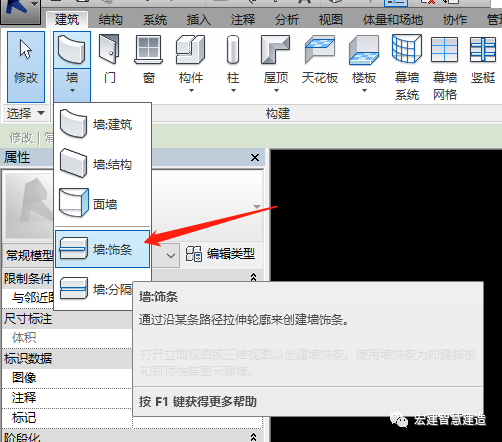Expand the 选择 panel dropdown
Viewport: 502px width, 442px height.
(x=26, y=113)
